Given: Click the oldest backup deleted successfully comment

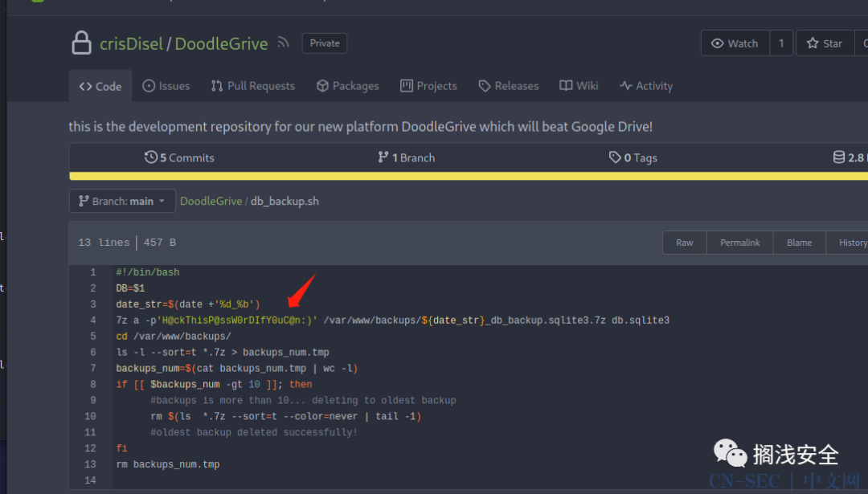Looking at the screenshot, I should tap(254, 433).
